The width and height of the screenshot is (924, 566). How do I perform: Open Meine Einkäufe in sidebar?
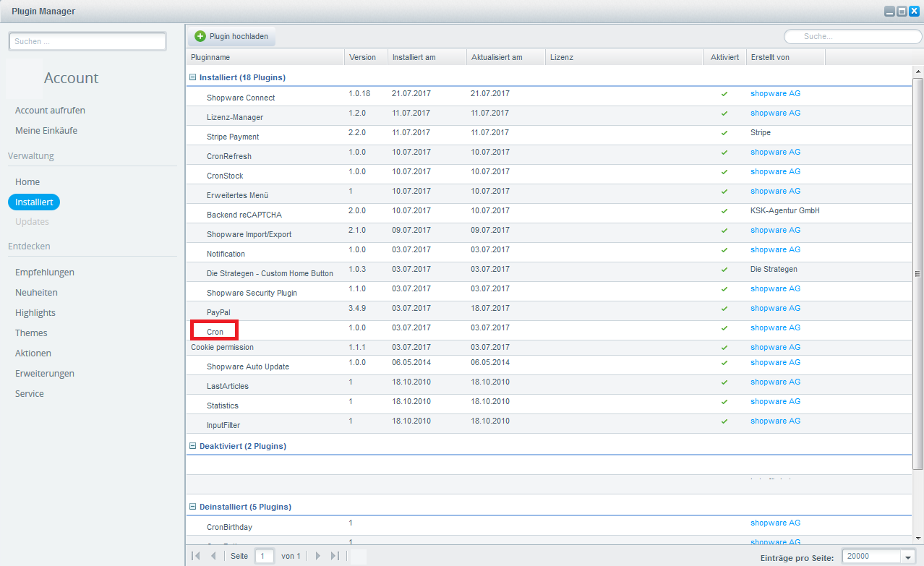pyautogui.click(x=46, y=131)
